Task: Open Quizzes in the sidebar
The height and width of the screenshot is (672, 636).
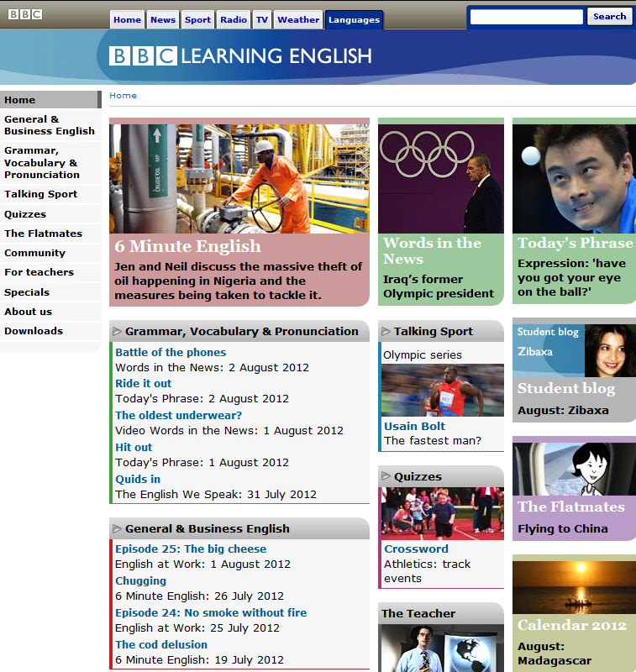Action: [50, 214]
